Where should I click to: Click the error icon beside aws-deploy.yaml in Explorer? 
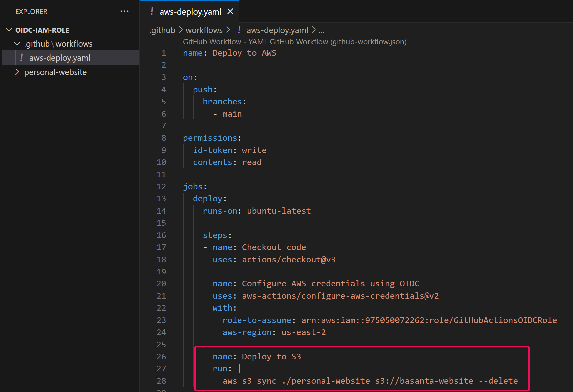point(21,57)
